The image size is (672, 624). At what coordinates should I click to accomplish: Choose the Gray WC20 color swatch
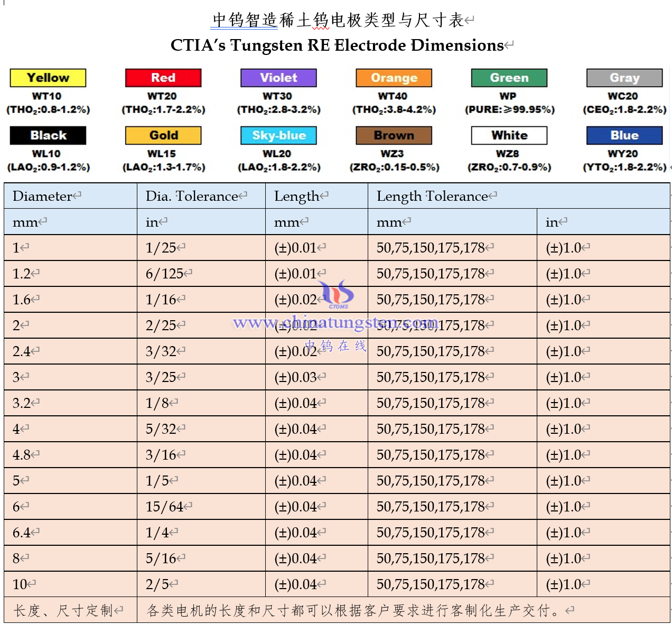coord(624,78)
